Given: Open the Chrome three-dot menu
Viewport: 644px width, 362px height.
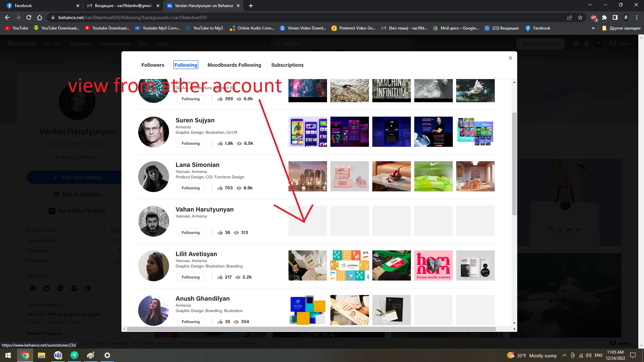Looking at the screenshot, I should coord(637,17).
